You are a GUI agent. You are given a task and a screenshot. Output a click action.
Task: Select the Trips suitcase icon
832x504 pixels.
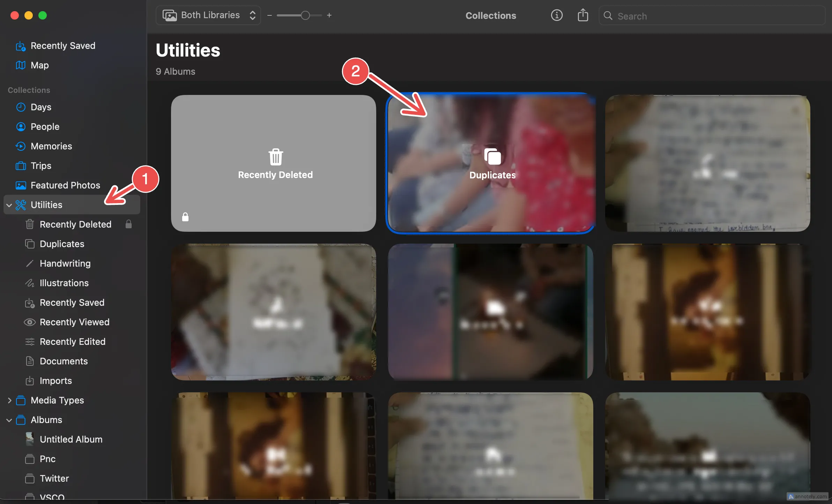(x=21, y=166)
